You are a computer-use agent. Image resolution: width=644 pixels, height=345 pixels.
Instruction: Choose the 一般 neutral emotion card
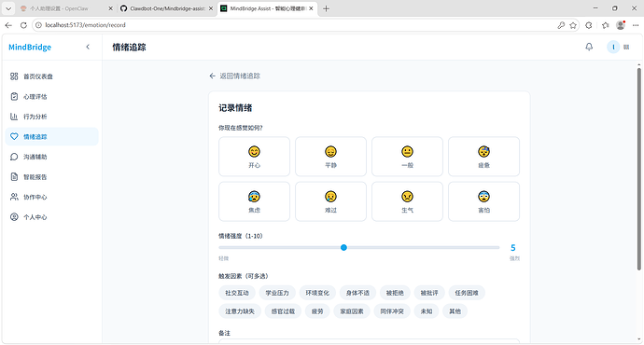click(407, 157)
